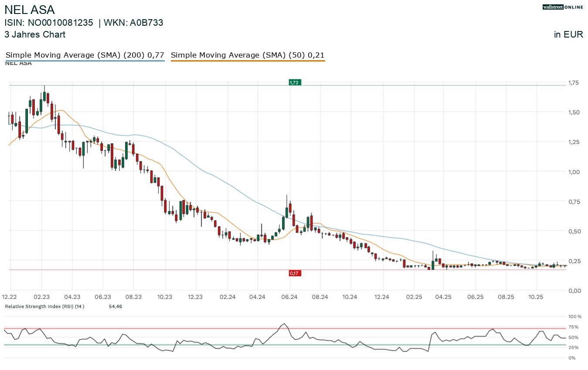The width and height of the screenshot is (588, 370).
Task: Toggle the SMA (200) legend entry
Action: (x=85, y=55)
